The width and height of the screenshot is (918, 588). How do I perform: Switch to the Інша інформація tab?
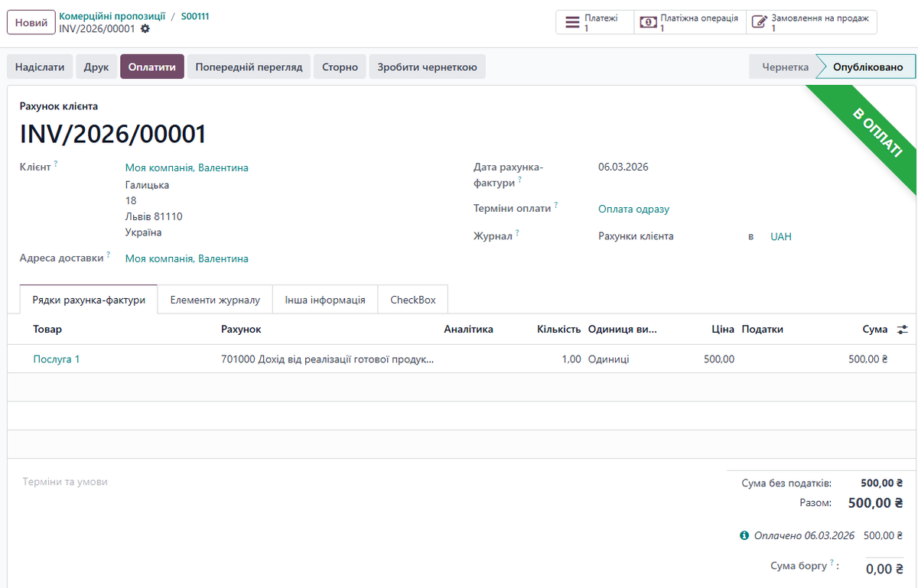pos(325,300)
